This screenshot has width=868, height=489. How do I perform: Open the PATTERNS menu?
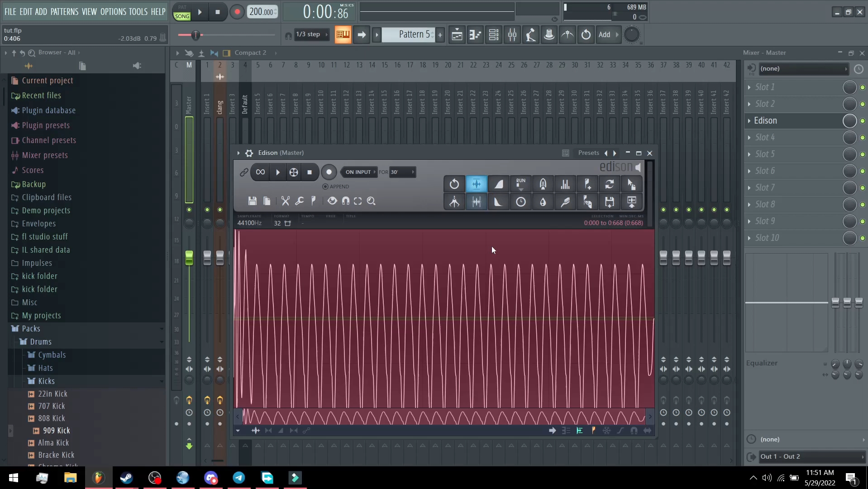[x=64, y=12]
